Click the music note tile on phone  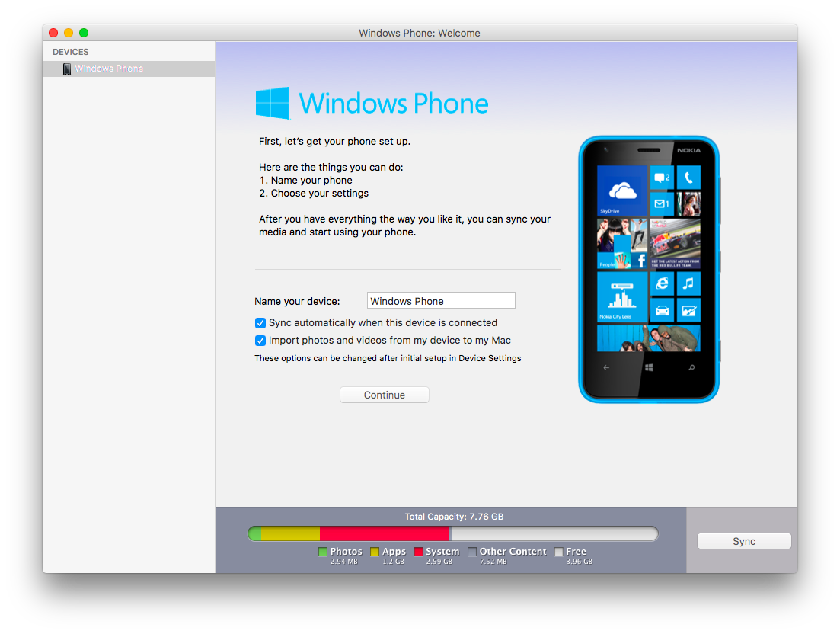pos(688,283)
